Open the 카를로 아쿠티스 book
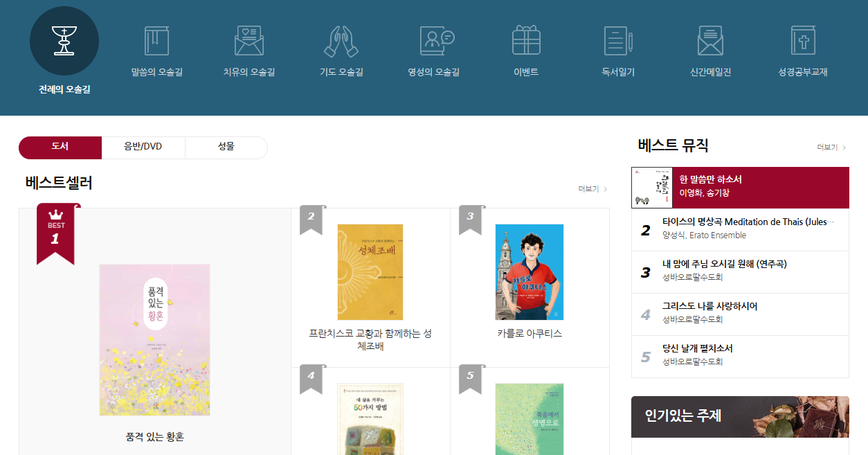868x455 pixels. 529,271
